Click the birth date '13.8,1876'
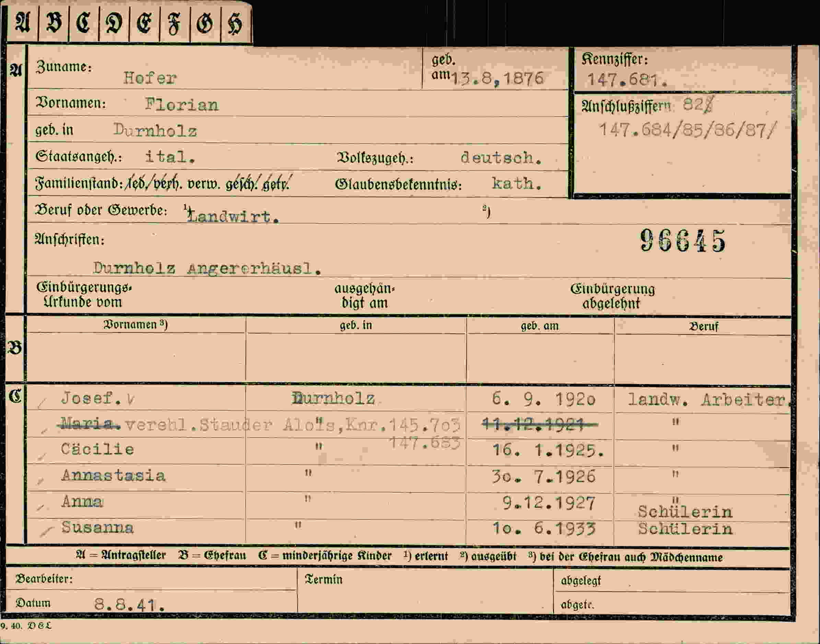Screen dimensions: 820x644 [x=497, y=79]
